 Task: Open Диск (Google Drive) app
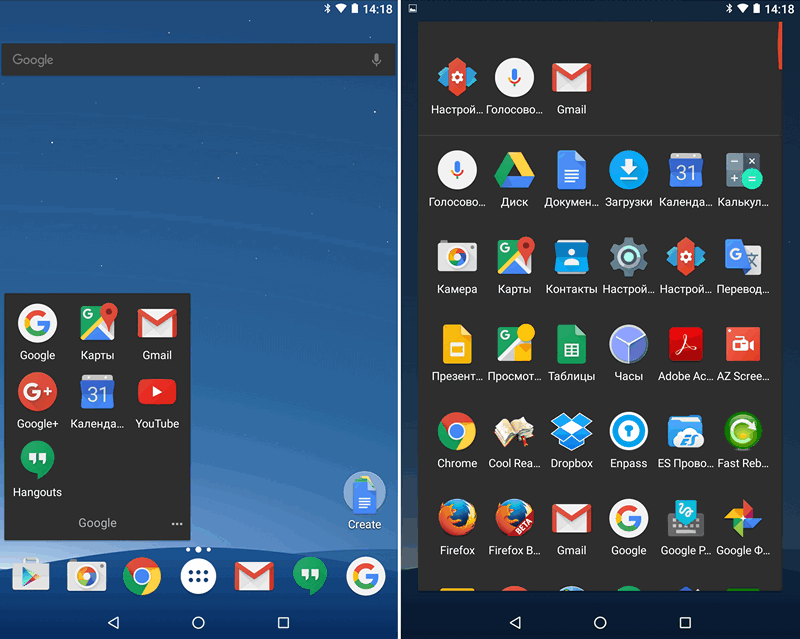[x=514, y=170]
